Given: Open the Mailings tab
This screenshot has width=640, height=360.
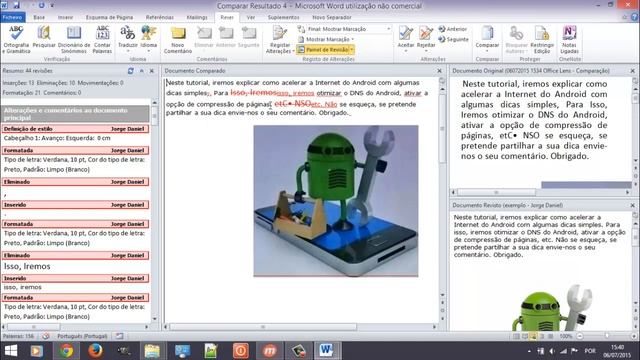Looking at the screenshot, I should tap(197, 17).
